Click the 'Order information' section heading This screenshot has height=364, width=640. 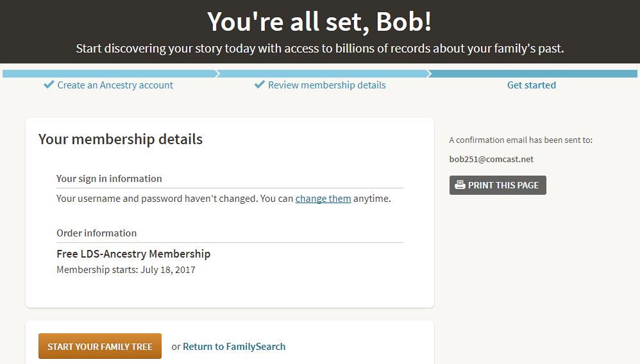tap(96, 233)
